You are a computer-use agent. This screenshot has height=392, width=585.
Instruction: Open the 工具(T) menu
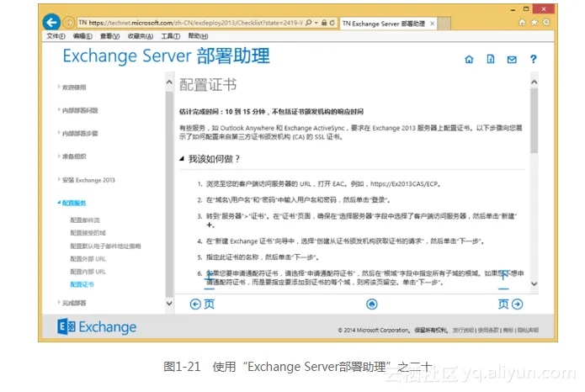pos(170,36)
